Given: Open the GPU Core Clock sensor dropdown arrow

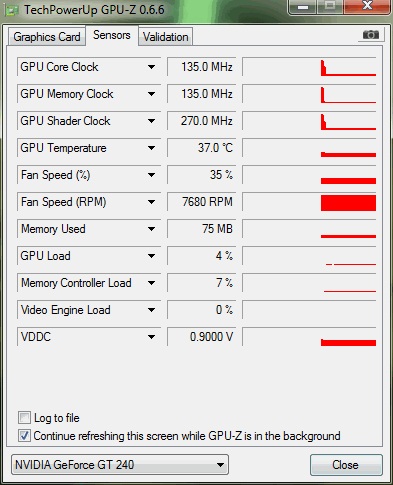Looking at the screenshot, I should pyautogui.click(x=151, y=67).
